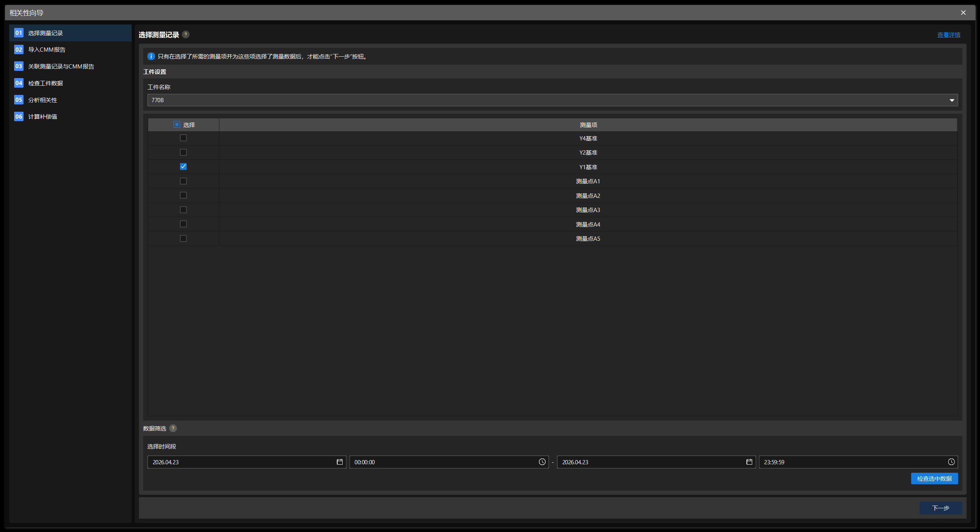980x532 pixels.
Task: Close the 相关性向导 dialog
Action: tap(963, 13)
